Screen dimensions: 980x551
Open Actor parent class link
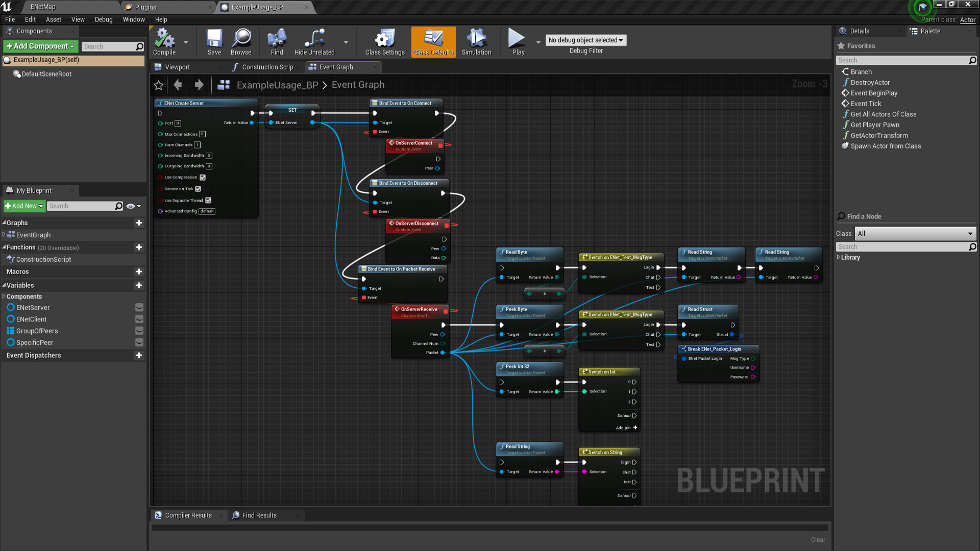coord(967,20)
